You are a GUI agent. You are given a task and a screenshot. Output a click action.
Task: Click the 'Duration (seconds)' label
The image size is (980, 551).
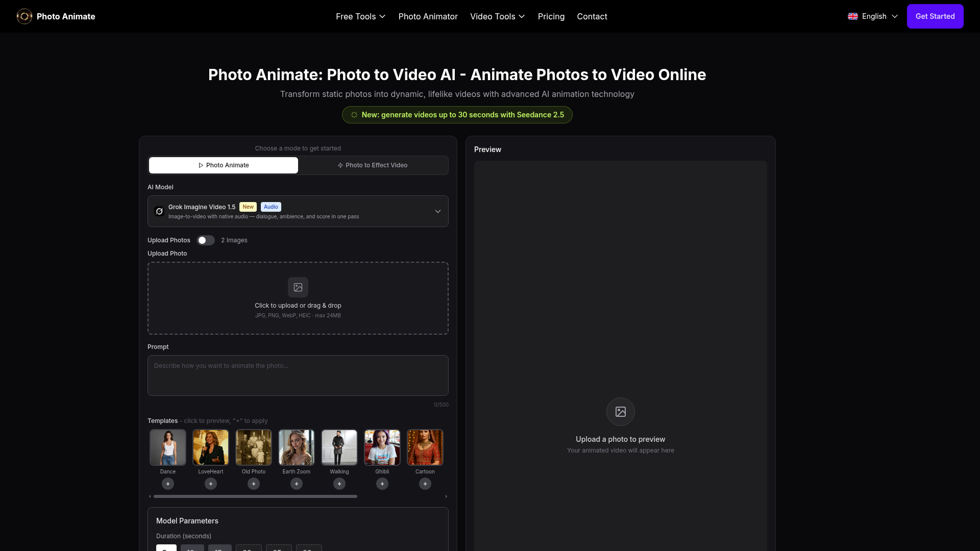tap(184, 536)
